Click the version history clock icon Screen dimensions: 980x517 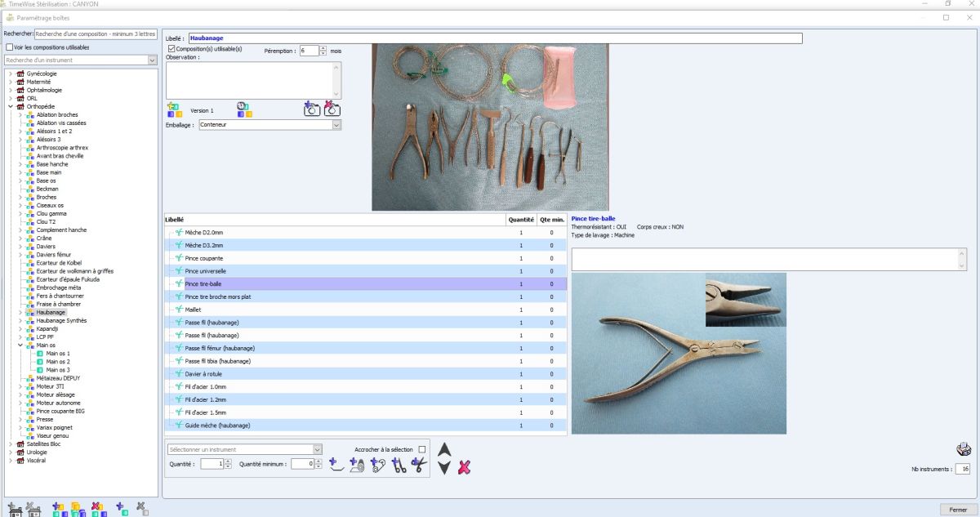tap(244, 109)
